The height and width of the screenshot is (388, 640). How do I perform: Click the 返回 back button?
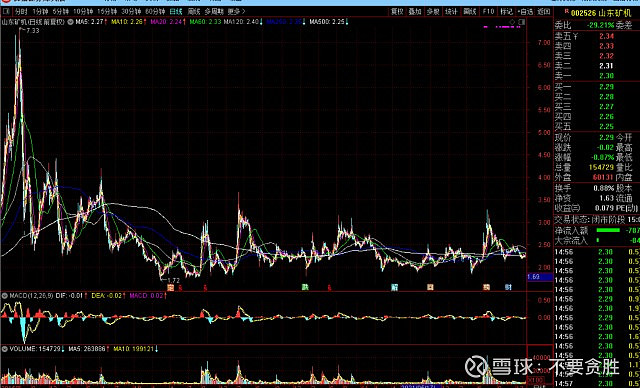click(x=543, y=12)
